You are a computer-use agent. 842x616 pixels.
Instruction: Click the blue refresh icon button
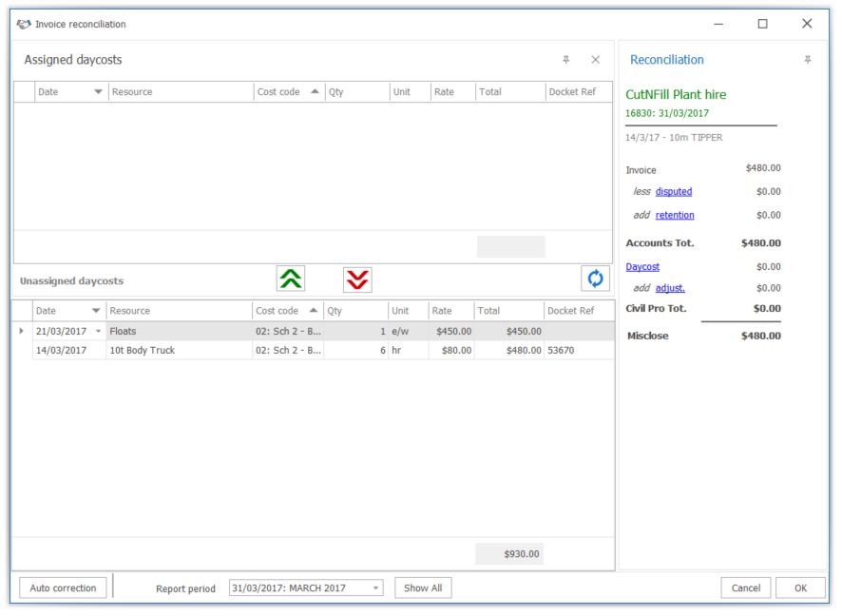tap(596, 279)
